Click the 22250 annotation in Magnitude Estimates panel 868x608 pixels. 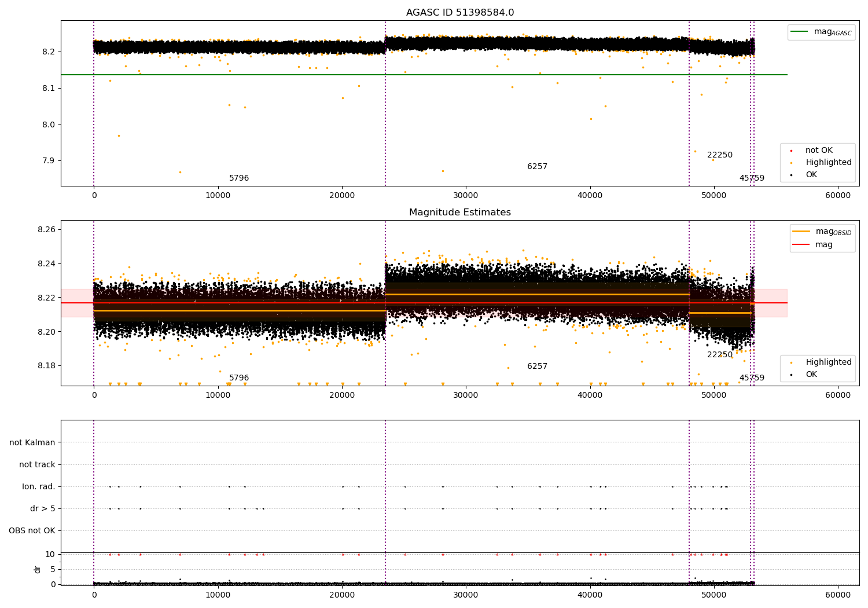(x=720, y=355)
